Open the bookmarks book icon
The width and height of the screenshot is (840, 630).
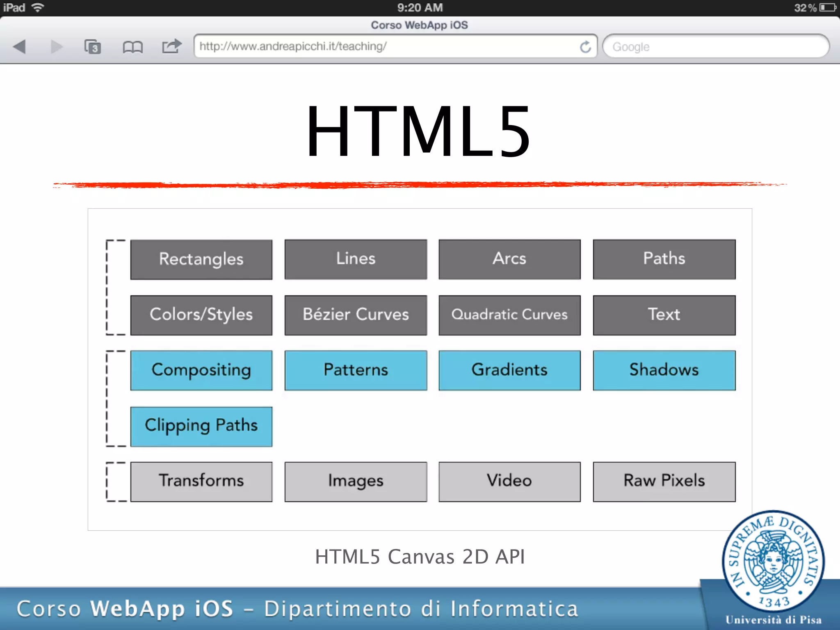132,47
